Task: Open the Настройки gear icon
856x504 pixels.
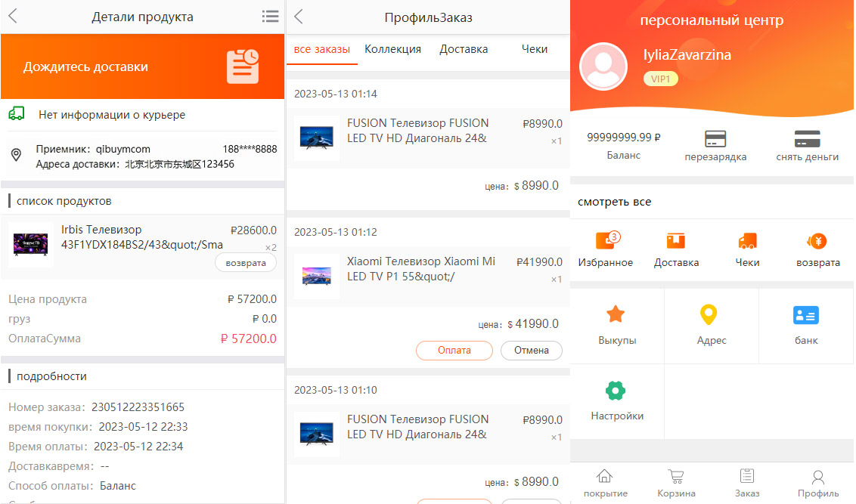Action: (616, 391)
